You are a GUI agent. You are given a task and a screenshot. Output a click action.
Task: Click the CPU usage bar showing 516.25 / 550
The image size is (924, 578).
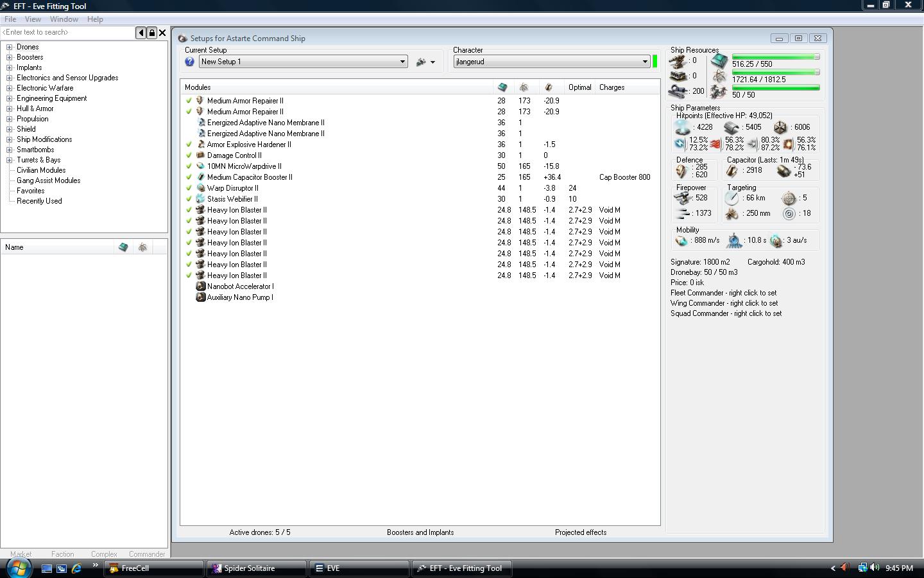click(776, 57)
